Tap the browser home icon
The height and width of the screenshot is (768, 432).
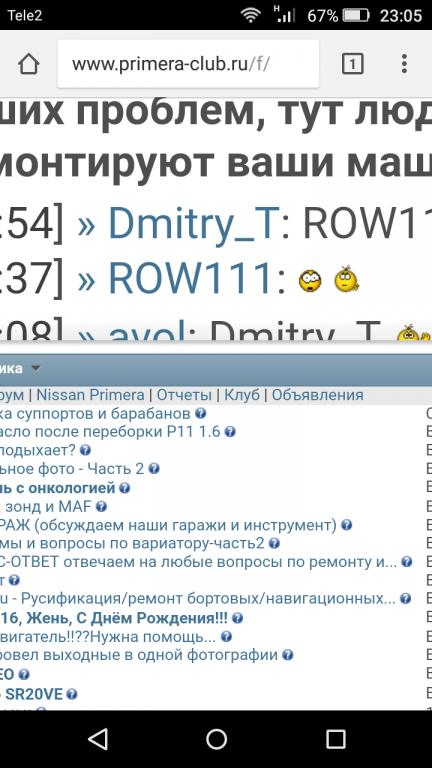(x=28, y=64)
